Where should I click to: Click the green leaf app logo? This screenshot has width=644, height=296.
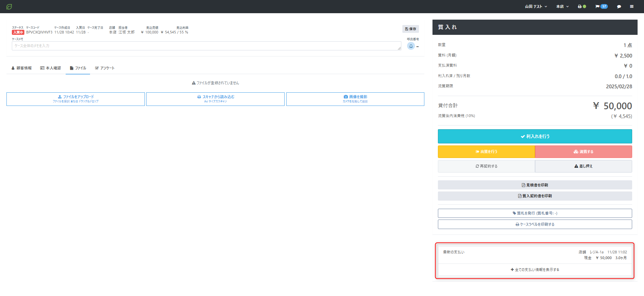click(9, 7)
